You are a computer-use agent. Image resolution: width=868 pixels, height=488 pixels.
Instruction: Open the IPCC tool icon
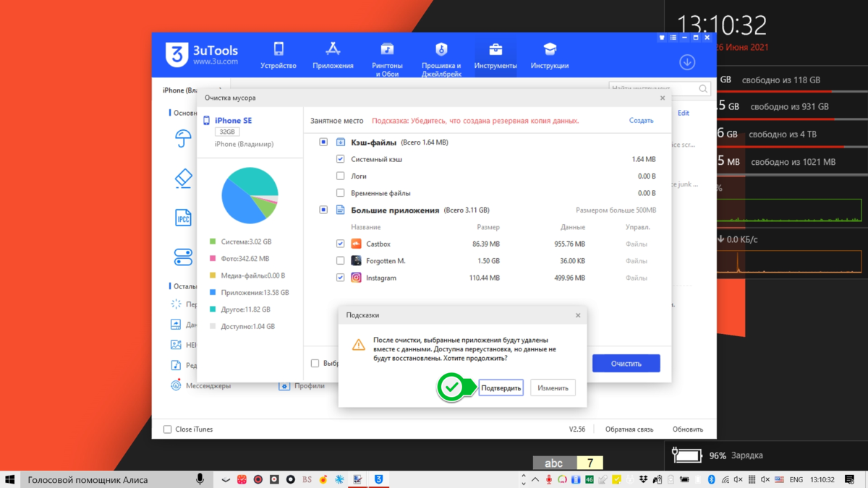pyautogui.click(x=183, y=217)
